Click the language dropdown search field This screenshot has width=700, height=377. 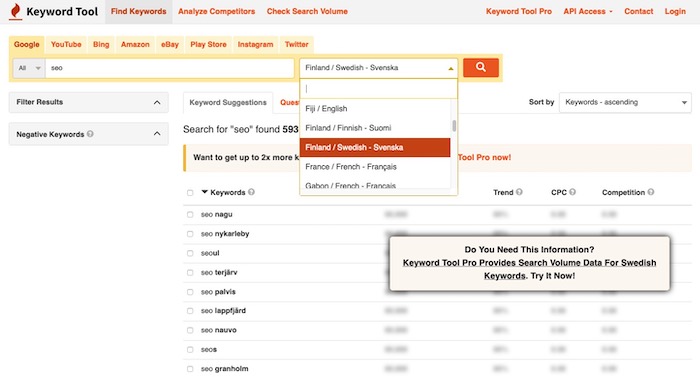tap(379, 89)
